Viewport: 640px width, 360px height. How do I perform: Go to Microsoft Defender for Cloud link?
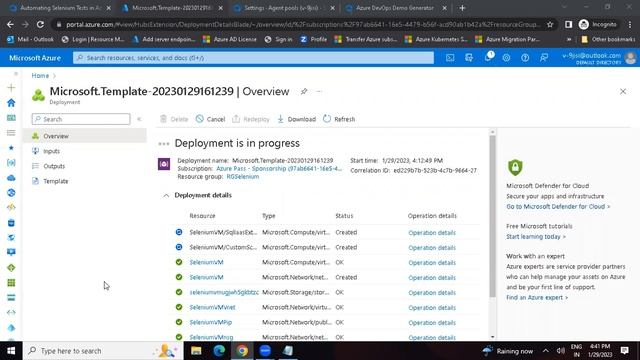click(558, 207)
